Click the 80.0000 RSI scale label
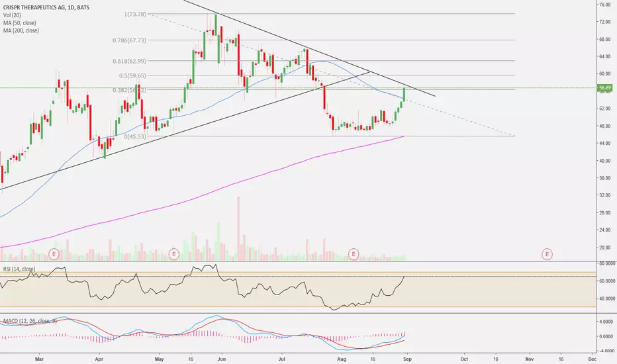The height and width of the screenshot is (364, 617). coord(607,263)
